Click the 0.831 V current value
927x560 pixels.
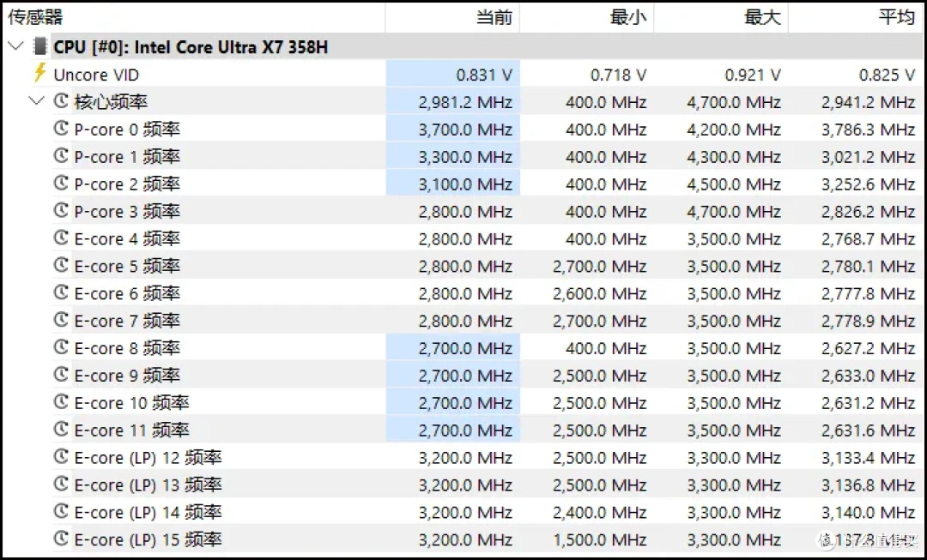tap(484, 75)
